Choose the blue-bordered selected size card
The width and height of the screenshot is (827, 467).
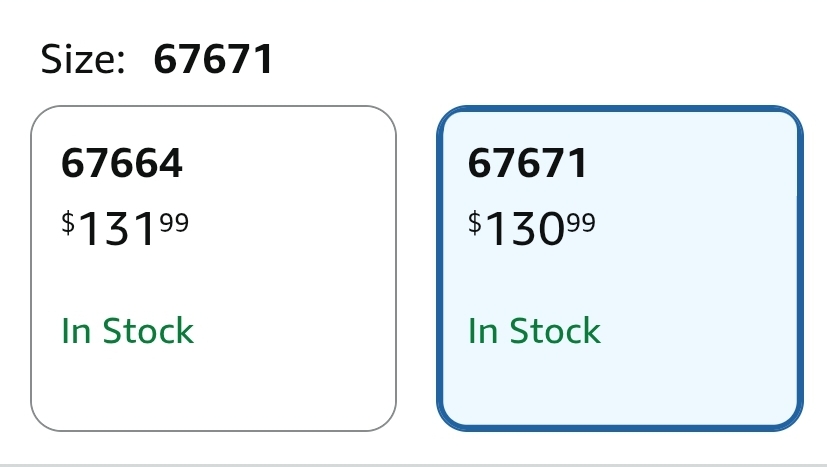[x=620, y=268]
